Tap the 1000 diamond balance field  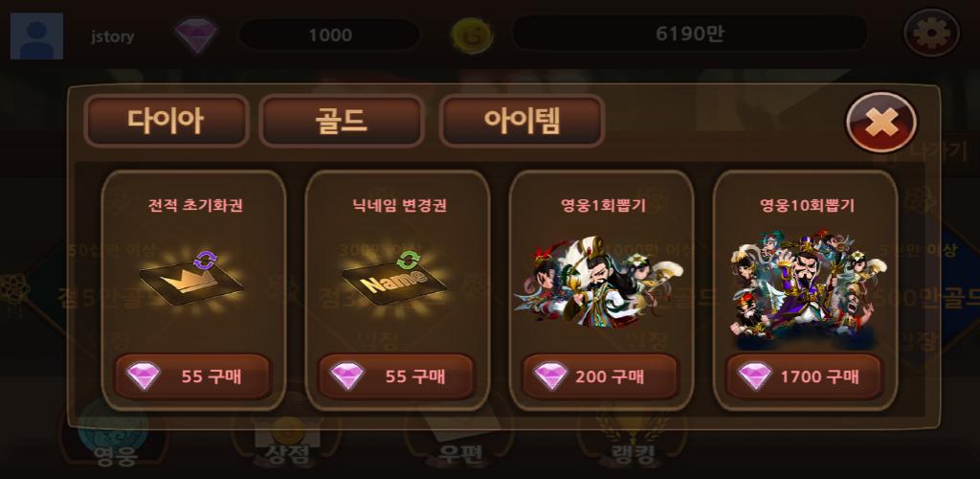click(x=329, y=34)
